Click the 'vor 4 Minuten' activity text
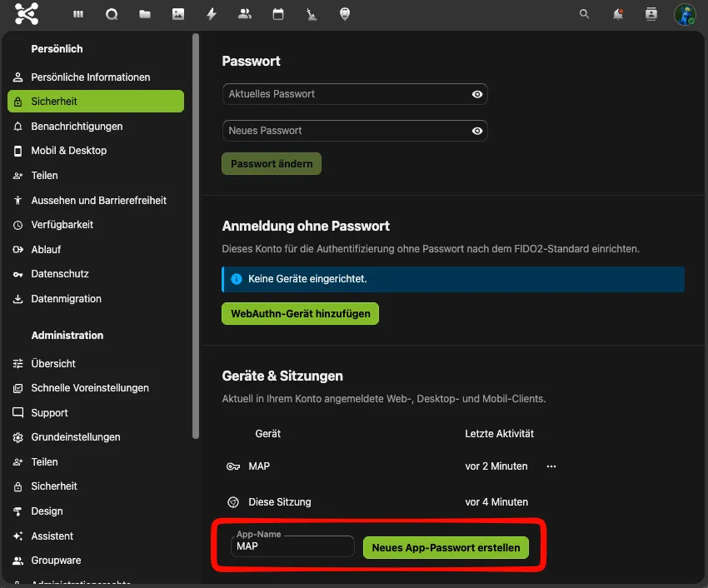The width and height of the screenshot is (708, 588). (496, 502)
